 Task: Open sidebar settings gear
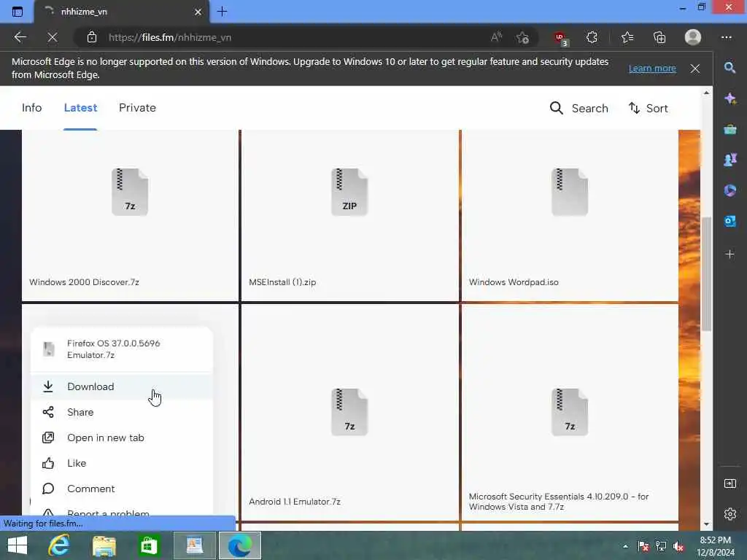(x=729, y=514)
